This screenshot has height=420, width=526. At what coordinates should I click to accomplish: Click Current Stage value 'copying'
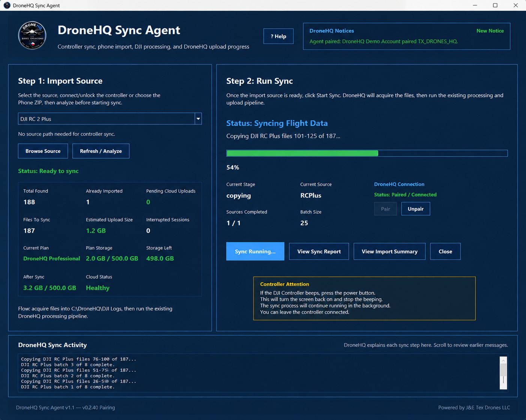coord(238,196)
